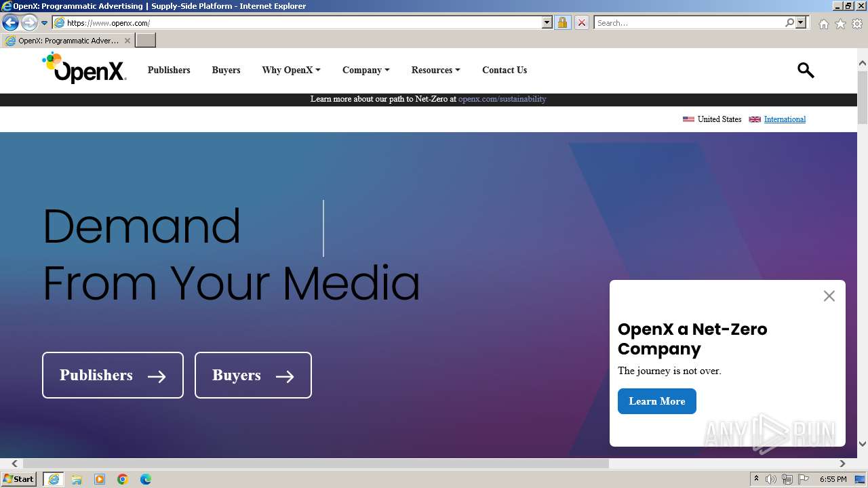868x488 pixels.
Task: Close the OpenX browser tab
Action: pos(127,41)
